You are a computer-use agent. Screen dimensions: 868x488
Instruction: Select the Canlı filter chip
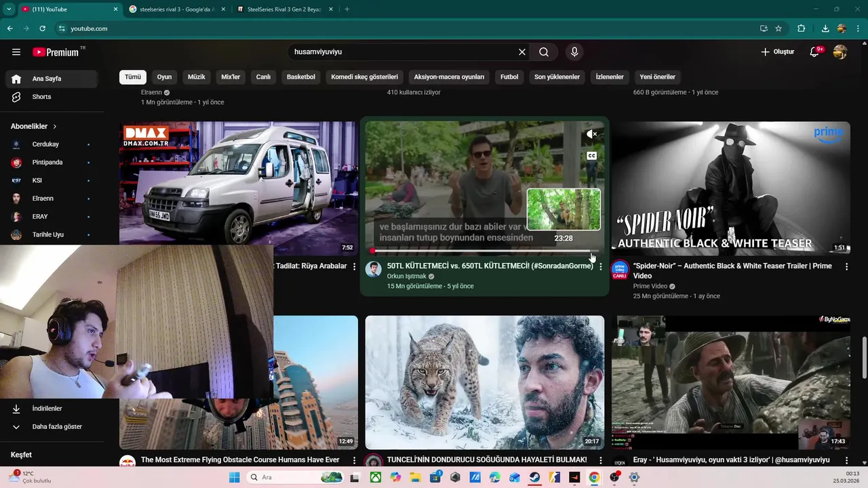tap(263, 77)
